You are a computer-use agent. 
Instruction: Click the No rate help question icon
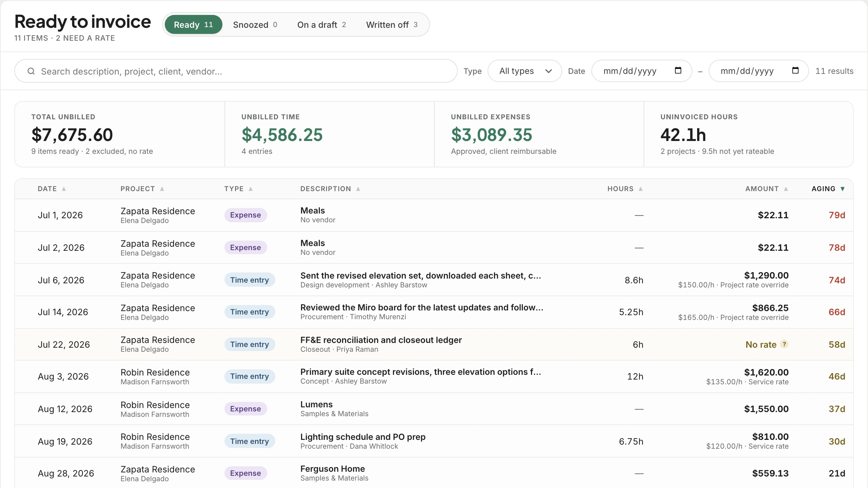coord(784,344)
